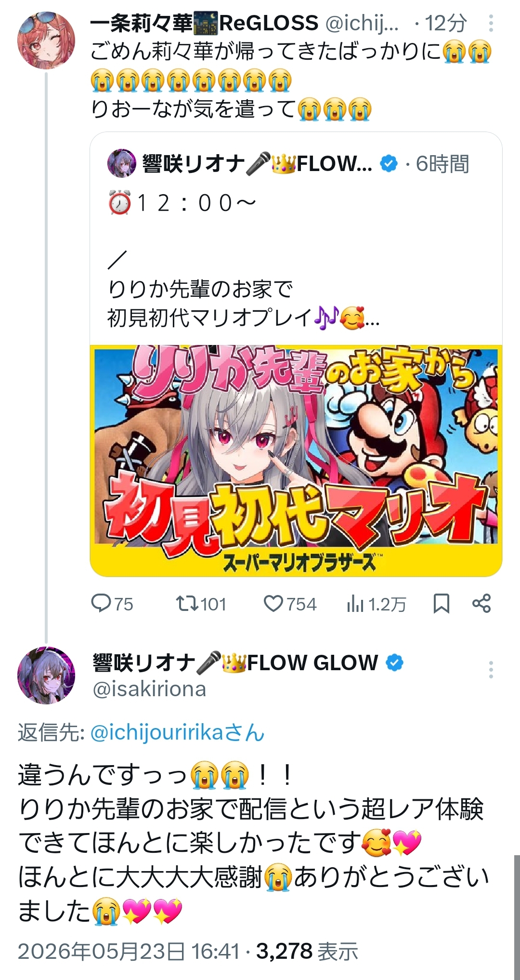
Task: Open 響咲リオナ profile avatar in reply
Action: [46, 675]
